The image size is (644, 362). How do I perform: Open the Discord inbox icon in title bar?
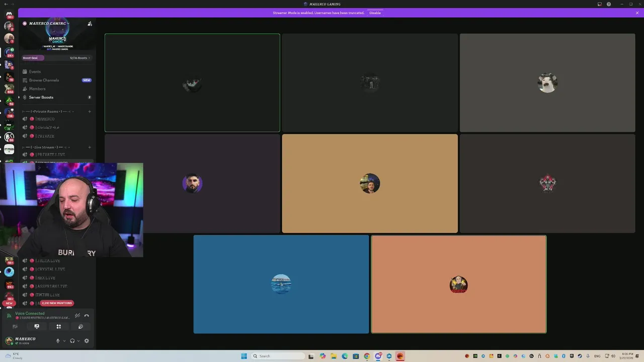(x=599, y=4)
